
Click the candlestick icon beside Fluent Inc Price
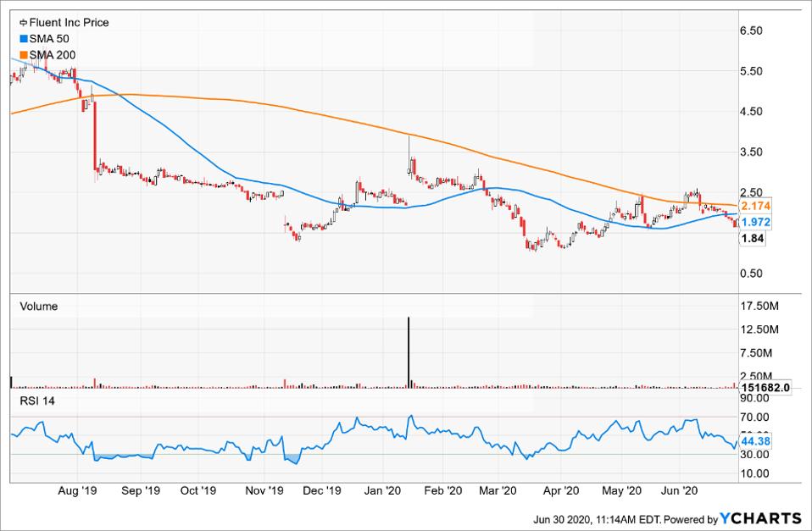click(x=23, y=23)
